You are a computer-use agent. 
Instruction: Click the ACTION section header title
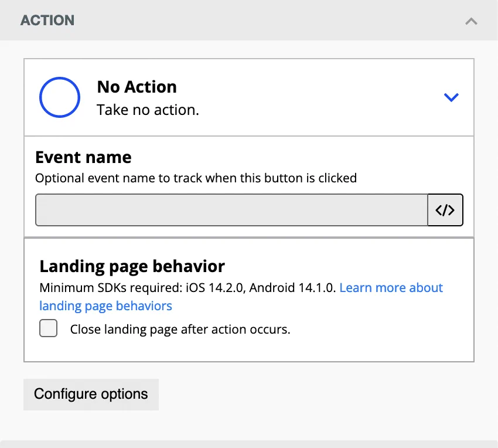click(47, 21)
